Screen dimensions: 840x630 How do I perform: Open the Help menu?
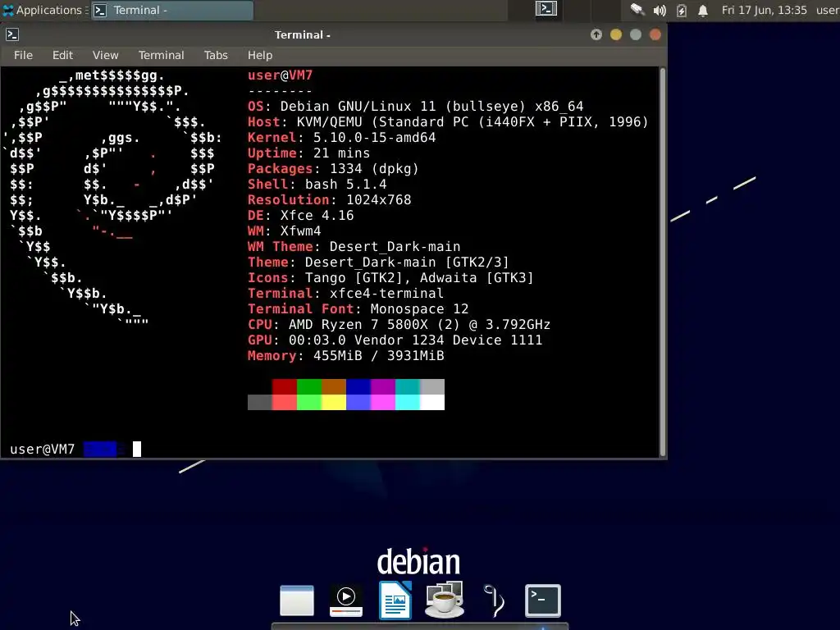(260, 55)
